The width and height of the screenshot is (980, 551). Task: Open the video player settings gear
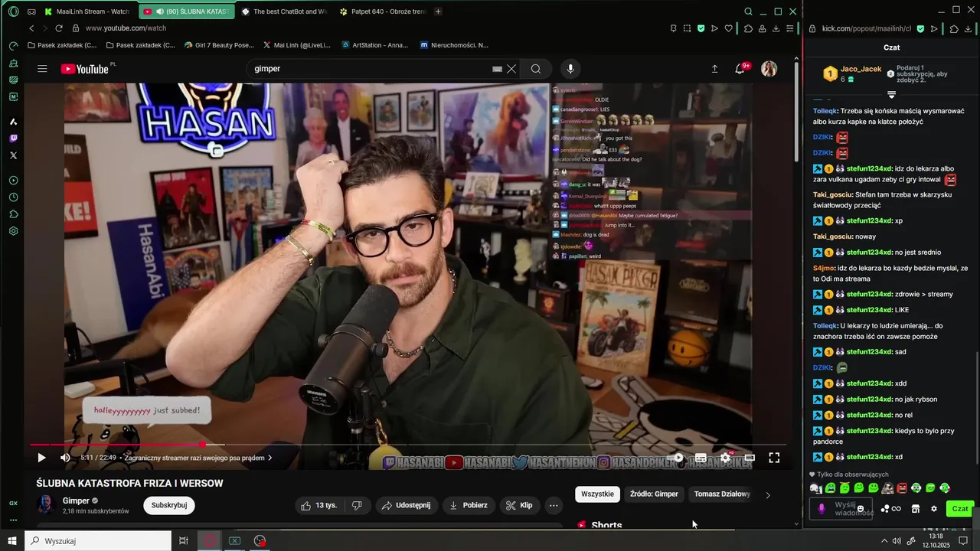point(725,458)
